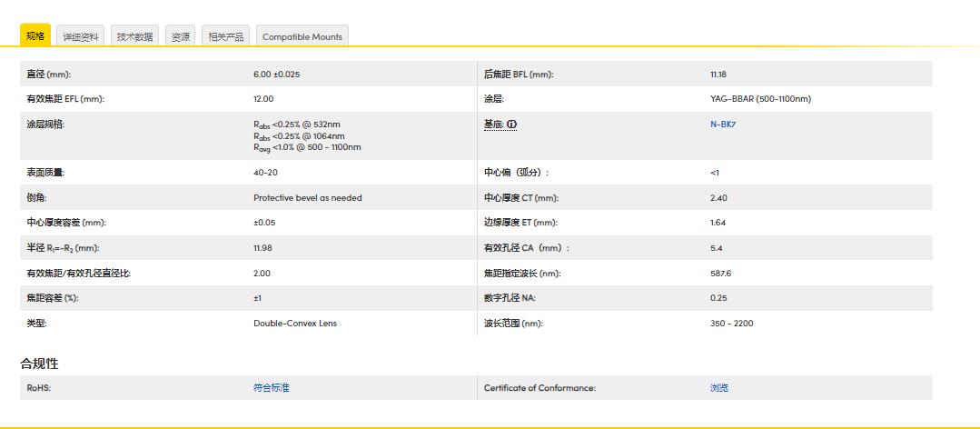Viewport: 980px width, 429px height.
Task: Click the info icon beside 基底
Action: point(512,125)
